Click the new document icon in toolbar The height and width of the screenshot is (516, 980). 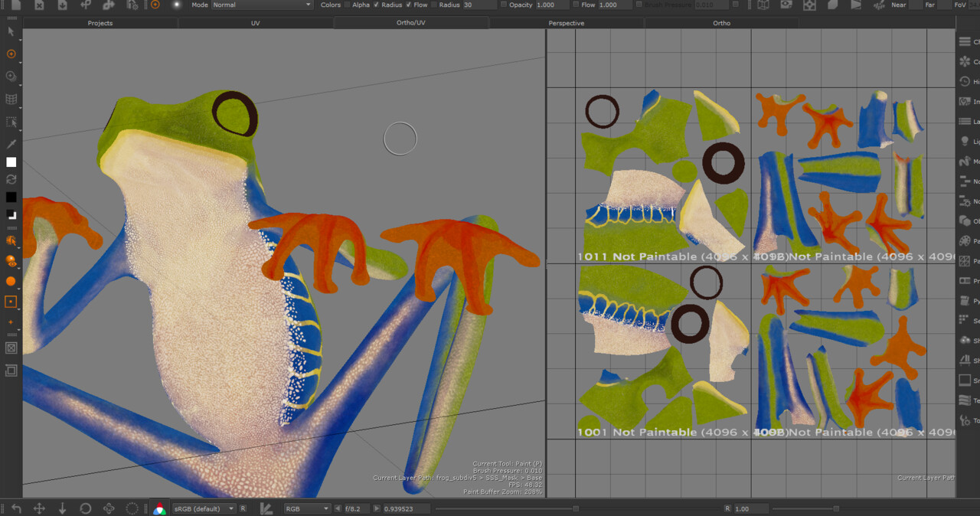16,5
